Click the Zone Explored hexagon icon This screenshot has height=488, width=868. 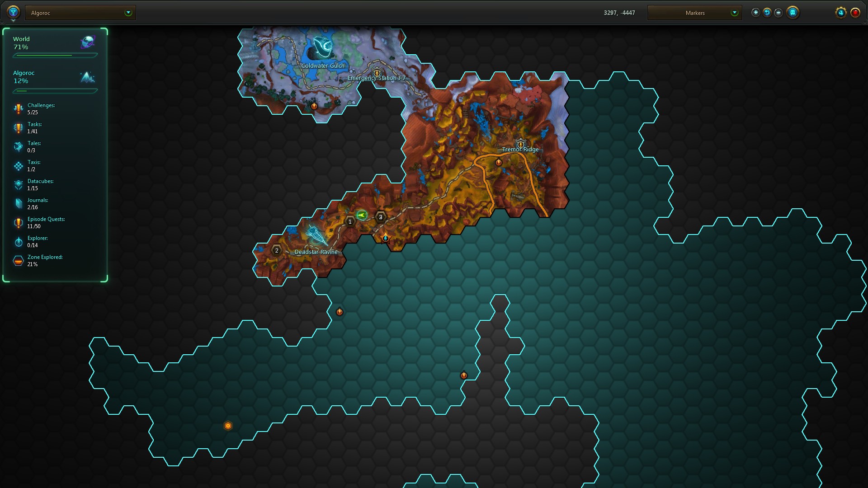pos(18,261)
